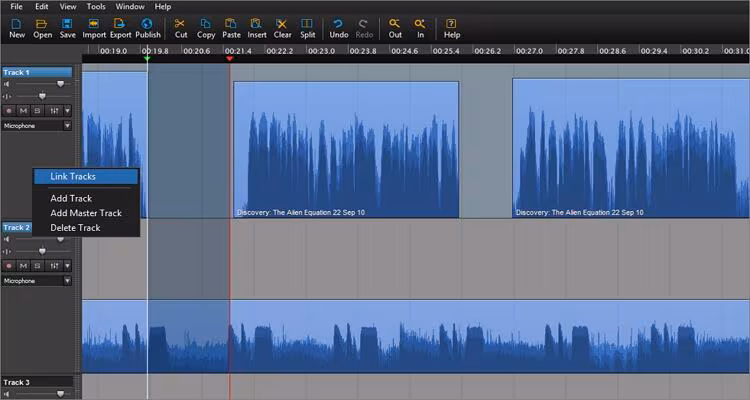Open Track 1 effects mixer icon
The width and height of the screenshot is (750, 400).
tap(55, 111)
